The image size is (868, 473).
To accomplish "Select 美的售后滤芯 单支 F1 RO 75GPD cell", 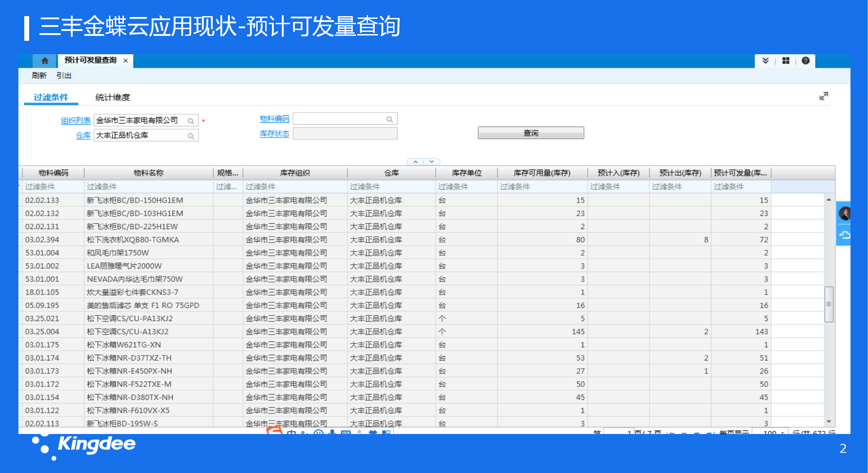I will coord(149,305).
